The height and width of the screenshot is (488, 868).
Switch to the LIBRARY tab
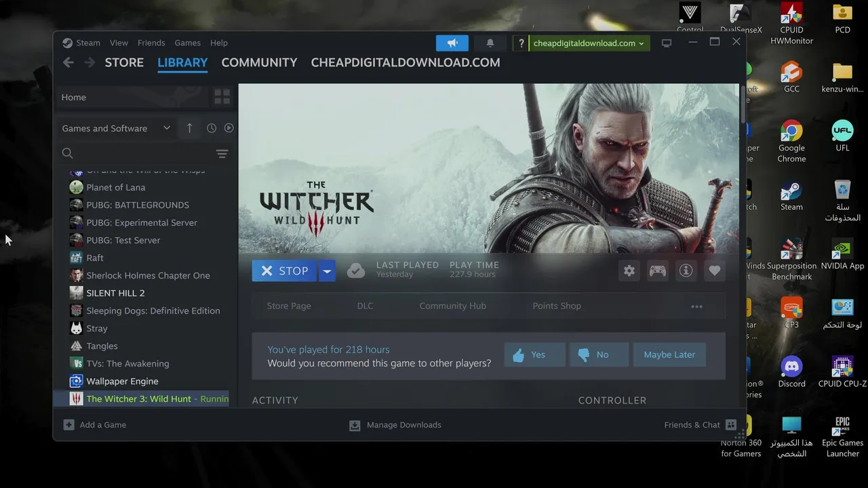pyautogui.click(x=182, y=62)
